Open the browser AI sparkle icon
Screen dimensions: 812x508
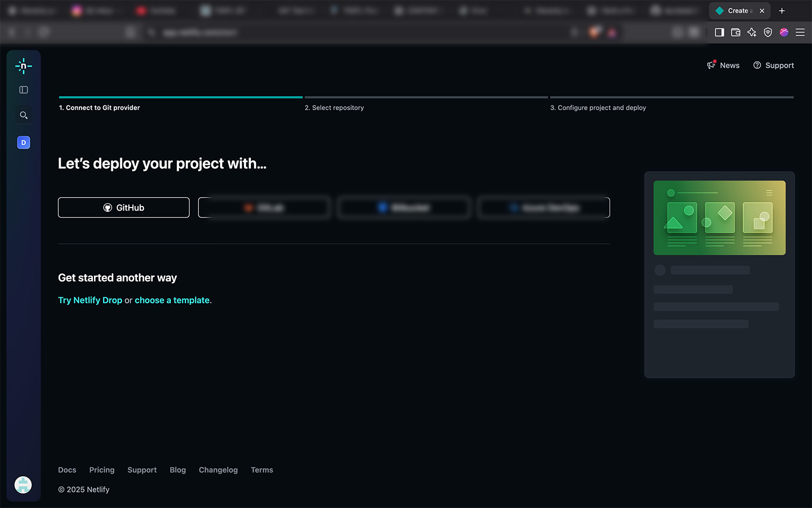[752, 32]
